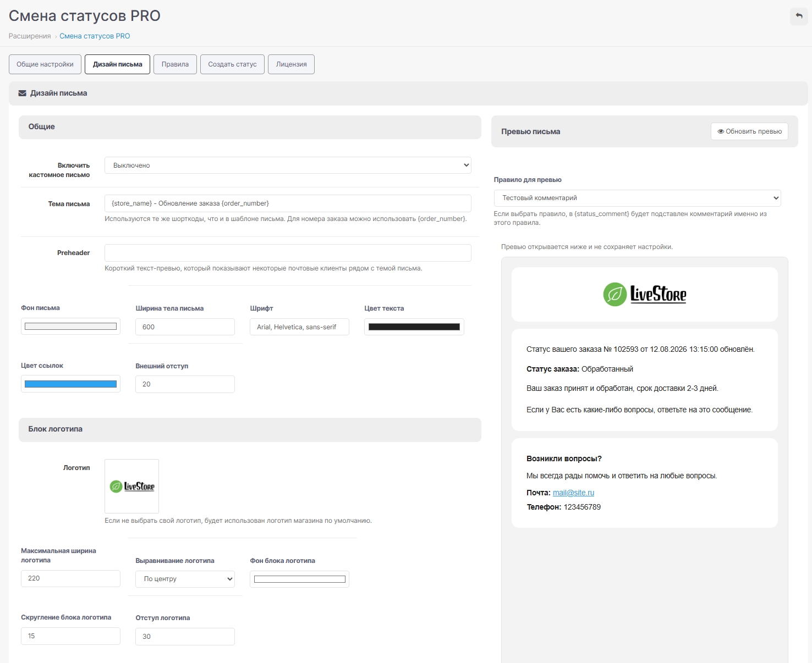Screen dimensions: 812x663
Task: Click the envelope icon beside Дизайн письма header
Action: [x=23, y=93]
